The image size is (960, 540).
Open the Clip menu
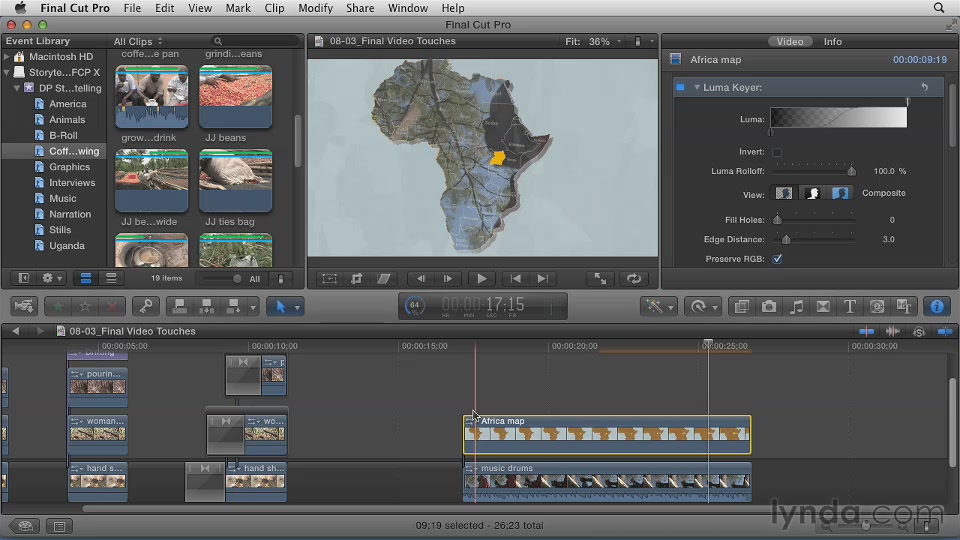tap(274, 8)
